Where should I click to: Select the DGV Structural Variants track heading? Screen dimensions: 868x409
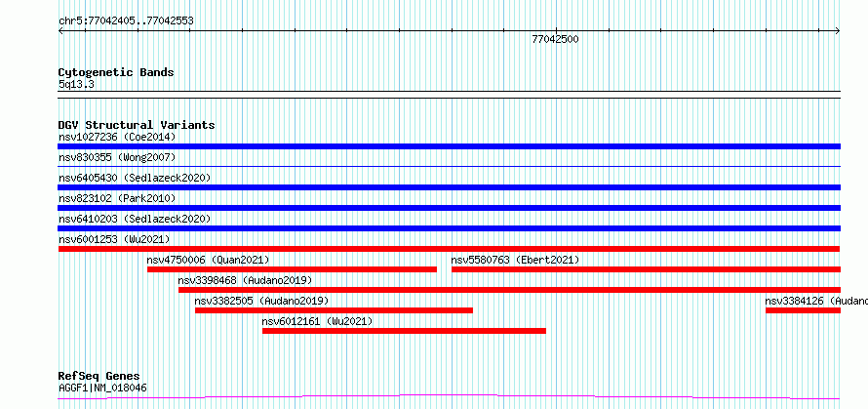137,125
